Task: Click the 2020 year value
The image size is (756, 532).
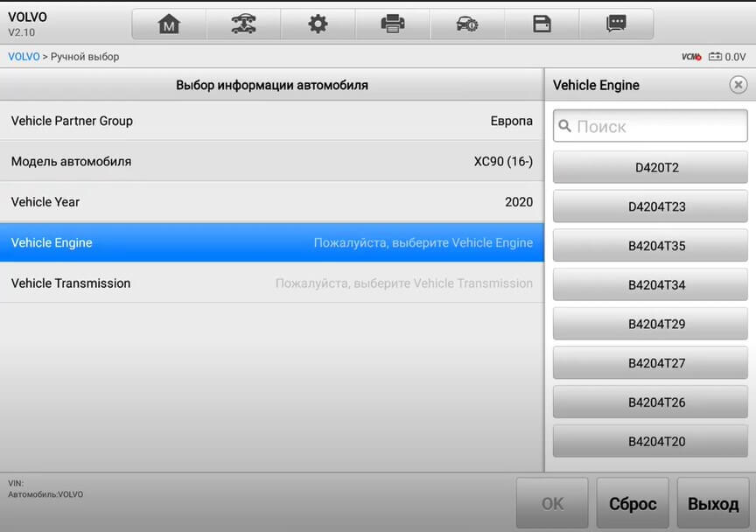Action: (519, 202)
